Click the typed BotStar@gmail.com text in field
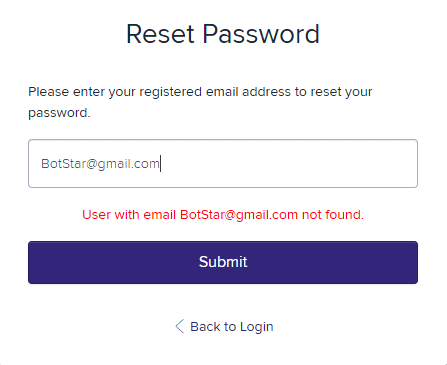The height and width of the screenshot is (365, 447). pos(100,164)
